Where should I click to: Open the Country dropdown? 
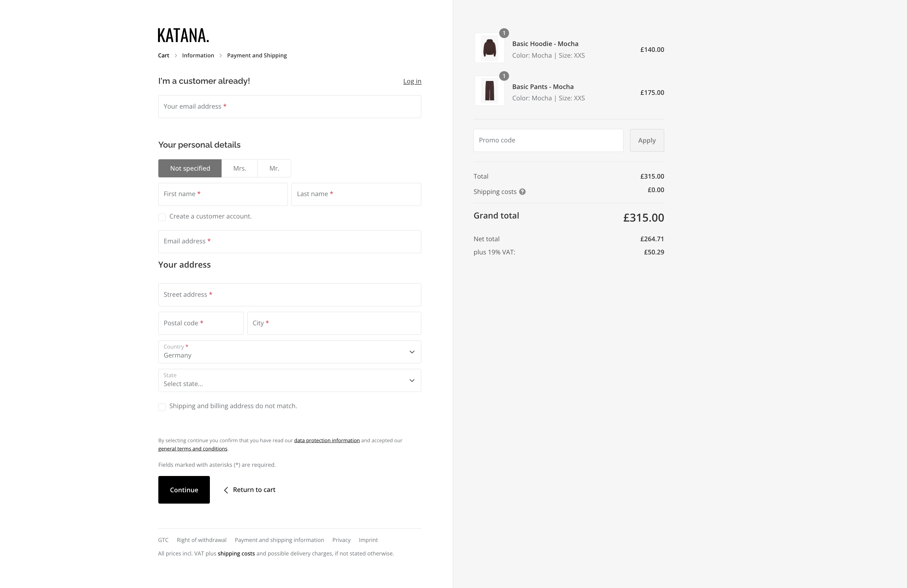pos(289,352)
